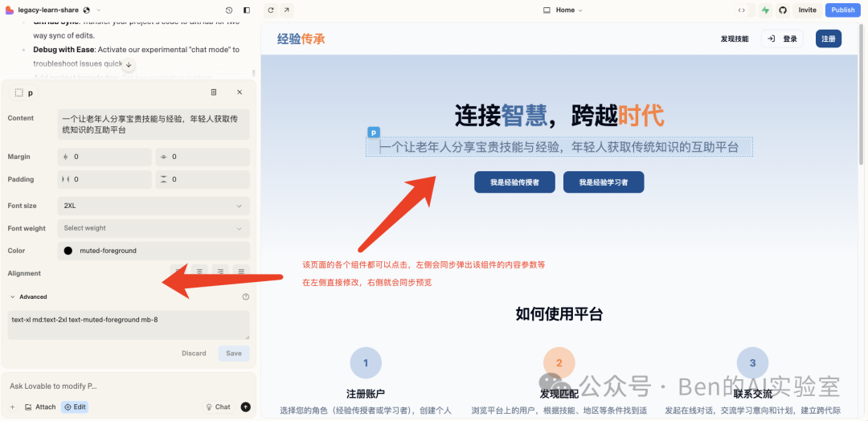Click the Advanced class names textarea
The width and height of the screenshot is (868, 421).
coord(129,325)
